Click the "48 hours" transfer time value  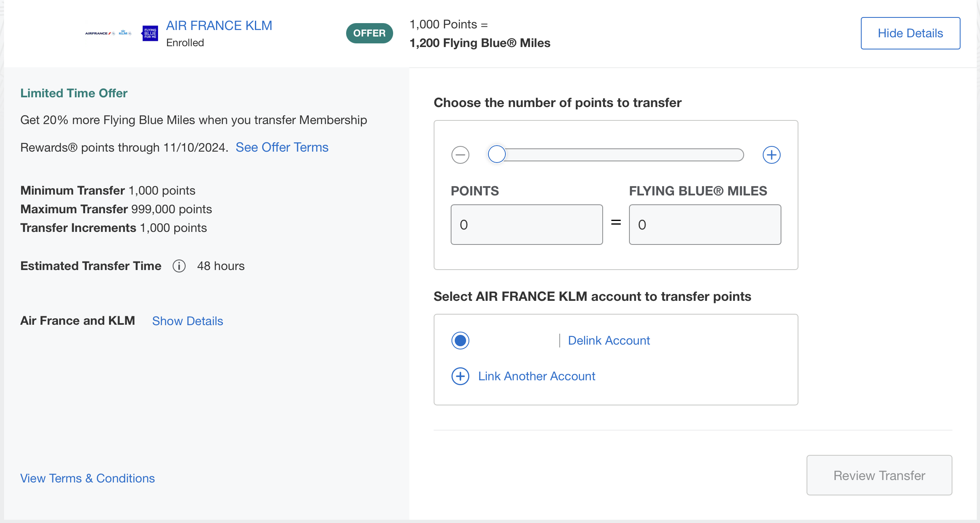click(x=221, y=266)
